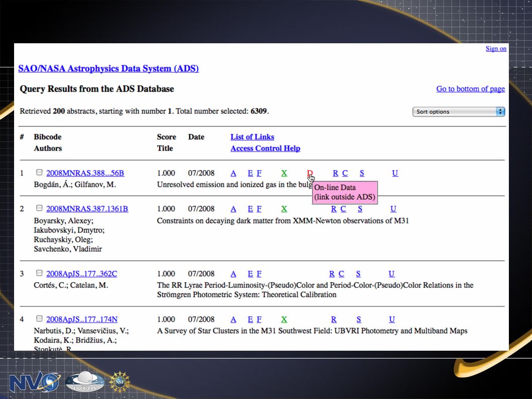Click E link in Bogdán row

[250, 173]
